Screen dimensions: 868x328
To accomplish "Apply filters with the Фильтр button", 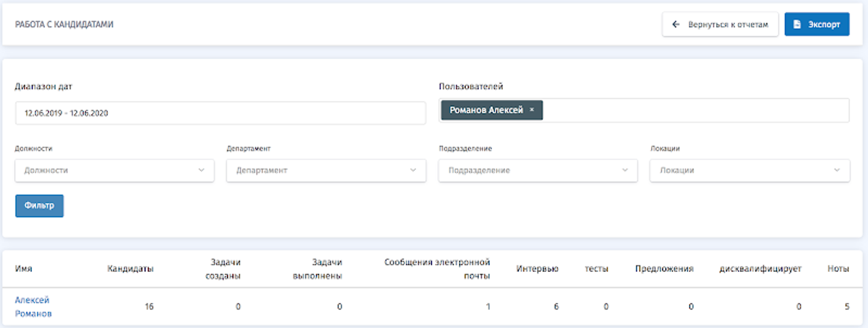I will pos(39,206).
